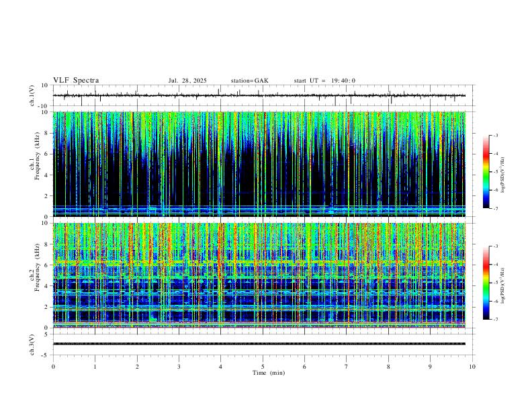The width and height of the screenshot is (532, 411).
Task: Click the ch.1 voltage waveform trace
Action: click(259, 95)
